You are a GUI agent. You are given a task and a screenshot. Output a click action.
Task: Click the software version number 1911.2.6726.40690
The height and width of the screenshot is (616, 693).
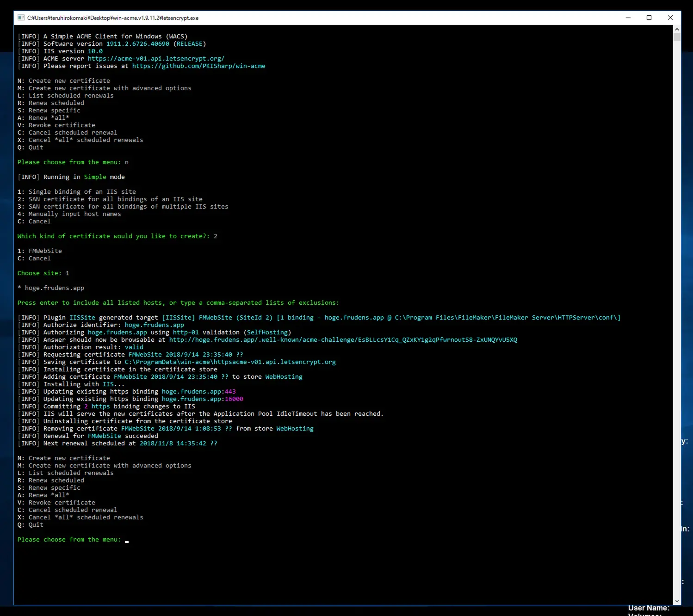click(137, 44)
